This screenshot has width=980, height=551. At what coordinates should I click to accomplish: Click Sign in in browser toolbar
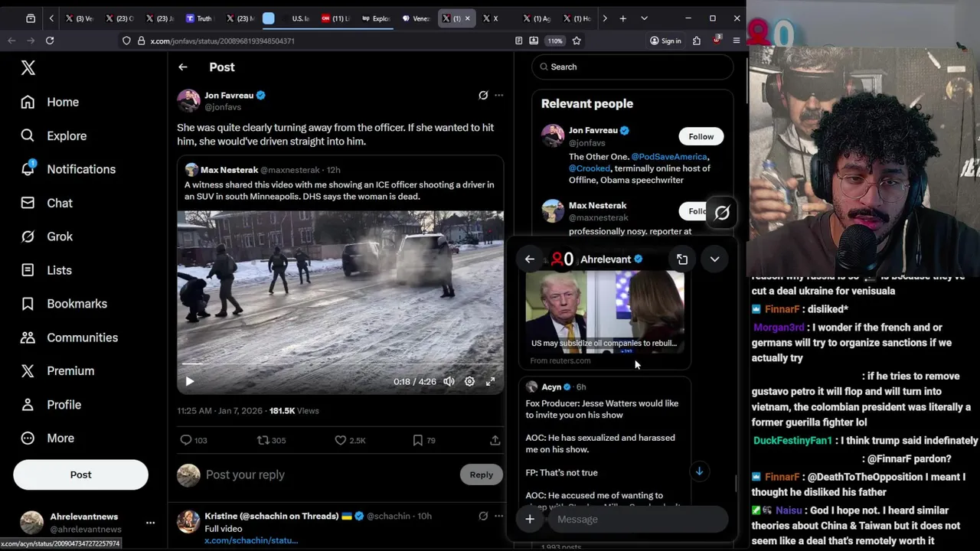click(665, 41)
